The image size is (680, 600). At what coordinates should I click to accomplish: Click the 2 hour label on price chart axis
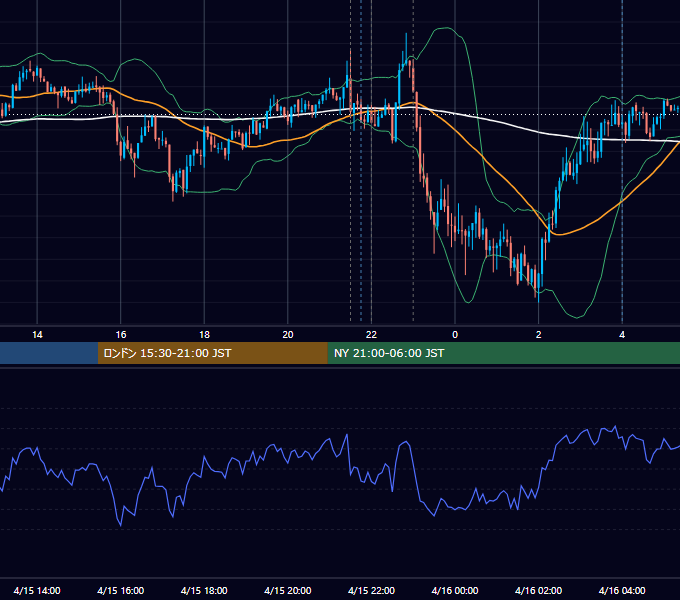pyautogui.click(x=539, y=335)
